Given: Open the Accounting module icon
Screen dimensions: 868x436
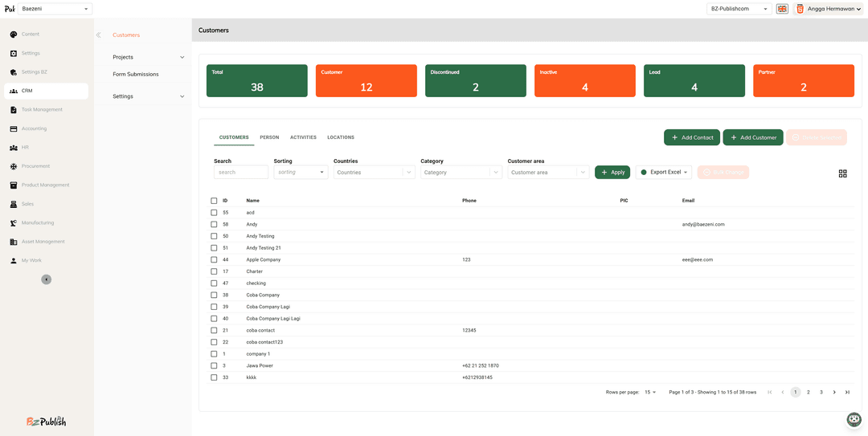Looking at the screenshot, I should pyautogui.click(x=14, y=128).
